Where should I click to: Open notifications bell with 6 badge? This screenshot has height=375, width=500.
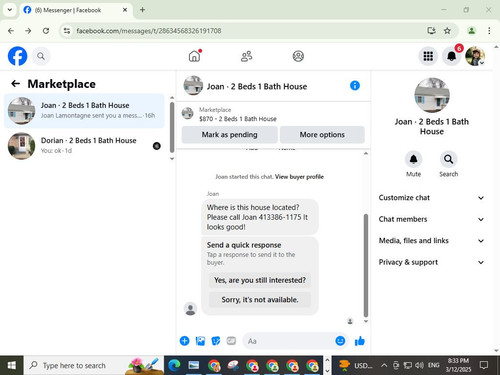pos(452,56)
